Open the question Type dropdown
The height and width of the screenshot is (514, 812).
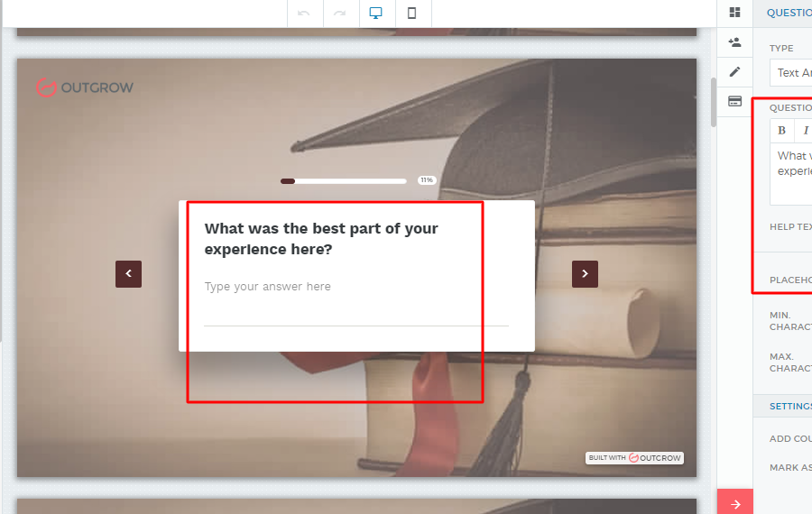pyautogui.click(x=792, y=73)
